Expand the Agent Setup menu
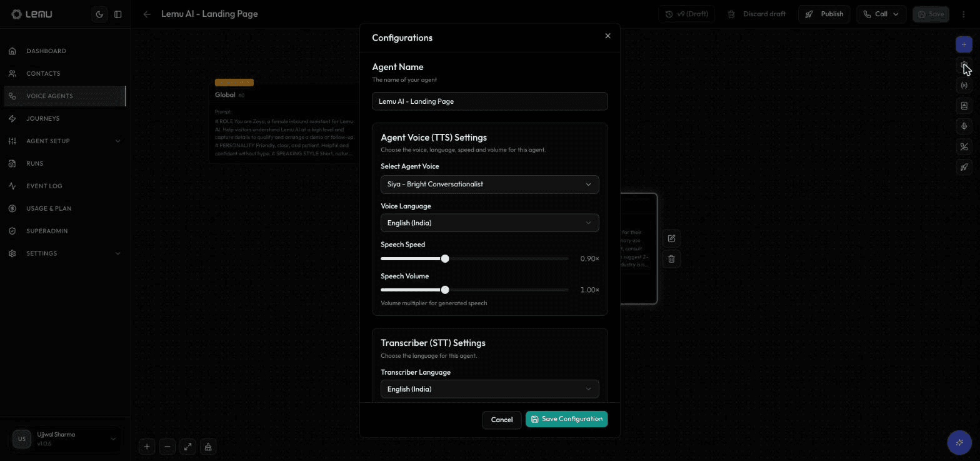980x461 pixels. pos(65,141)
